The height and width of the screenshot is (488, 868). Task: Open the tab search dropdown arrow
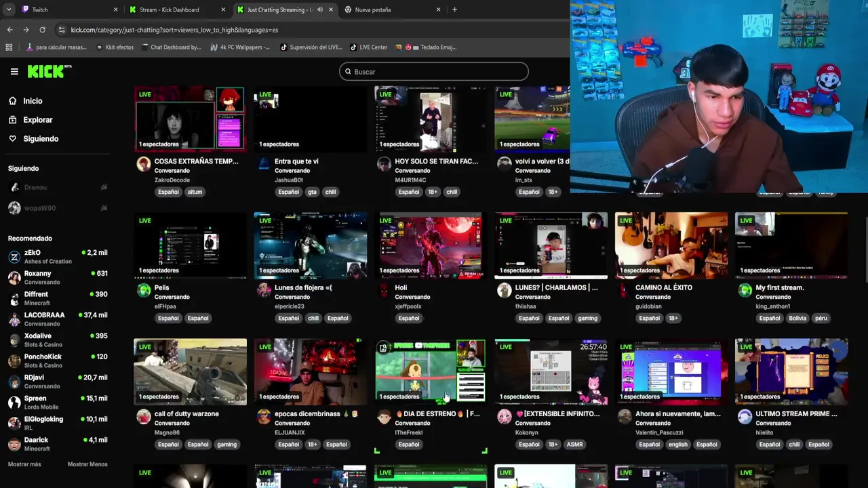8,9
